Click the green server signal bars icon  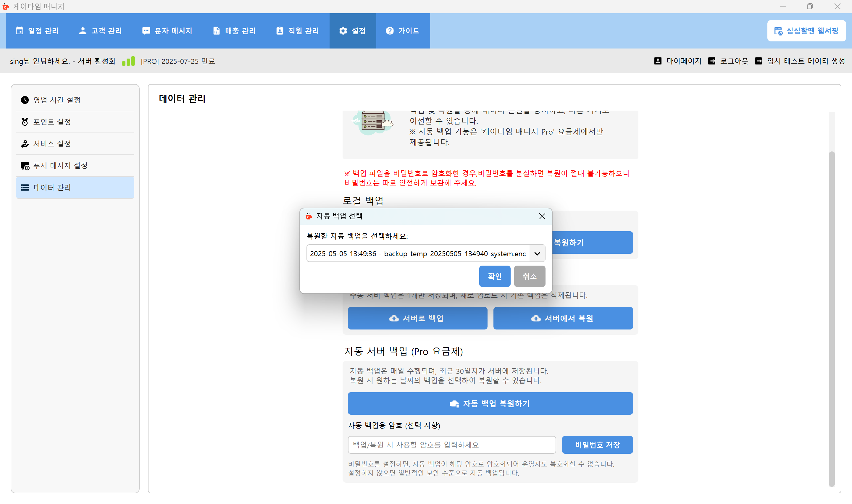(x=128, y=61)
